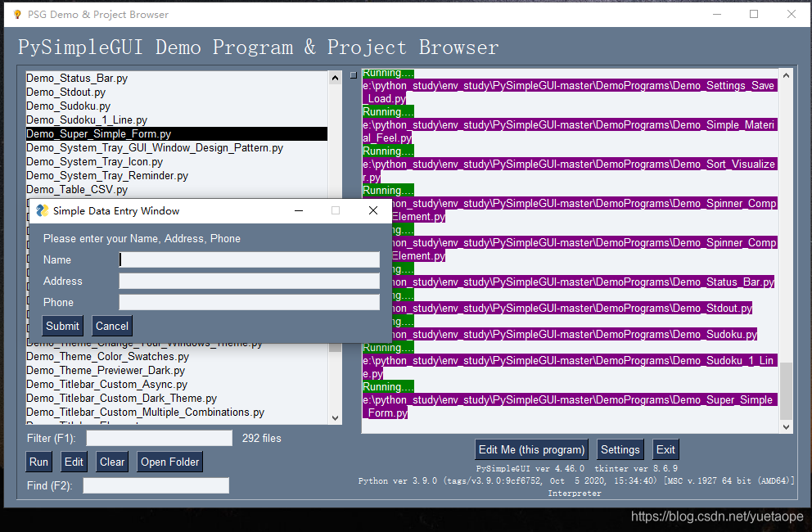Click file list scrollbar up arrow
This screenshot has width=812, height=532.
pos(335,79)
